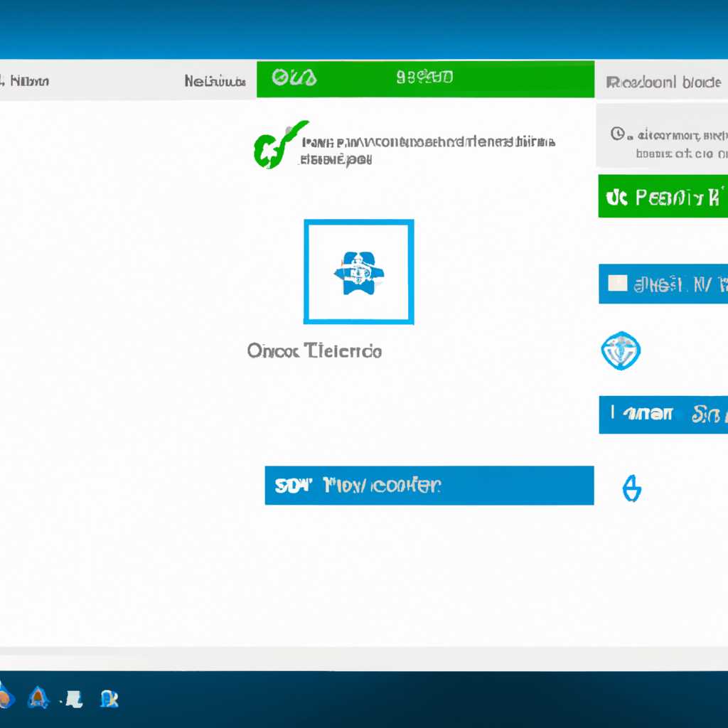Screen dimensions: 728x728
Task: Open the triangular blue taskbar icon
Action: pyautogui.click(x=38, y=697)
